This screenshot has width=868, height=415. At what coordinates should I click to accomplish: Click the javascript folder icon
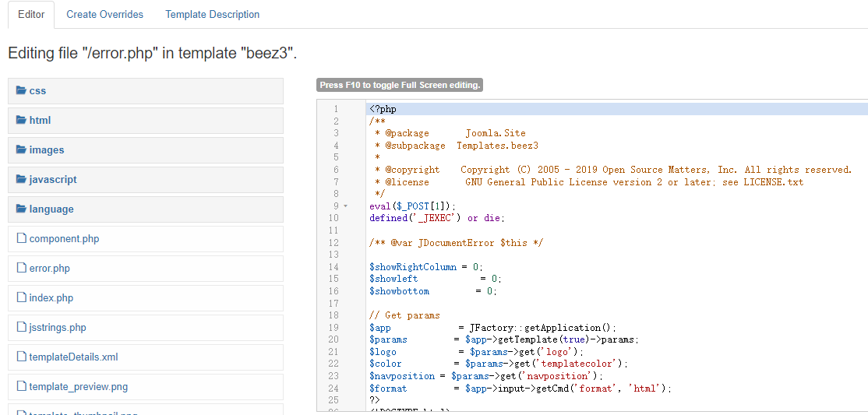point(21,180)
